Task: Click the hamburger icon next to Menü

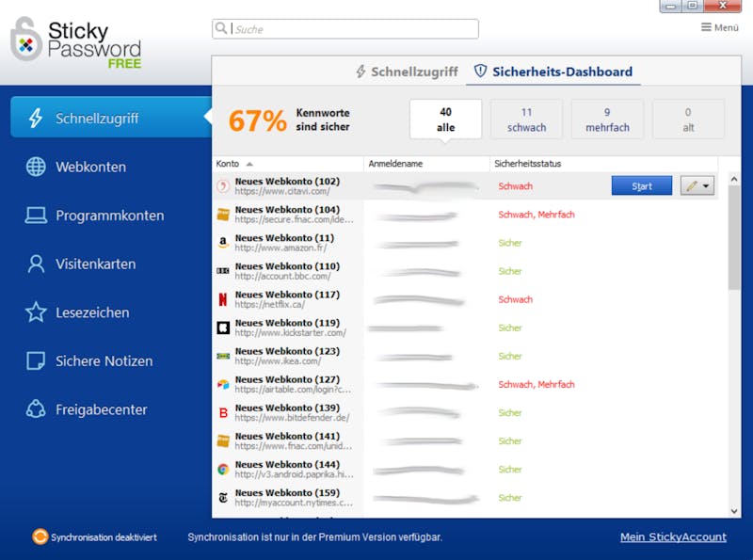Action: 706,27
